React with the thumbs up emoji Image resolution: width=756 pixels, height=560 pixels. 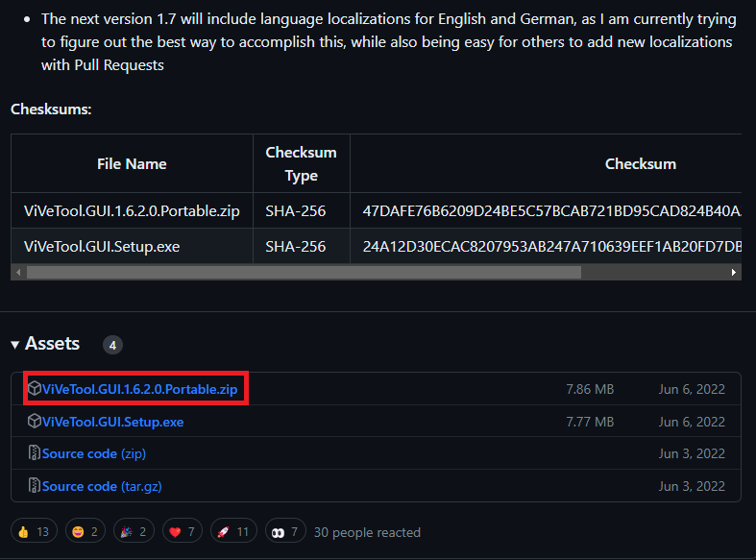(x=34, y=531)
